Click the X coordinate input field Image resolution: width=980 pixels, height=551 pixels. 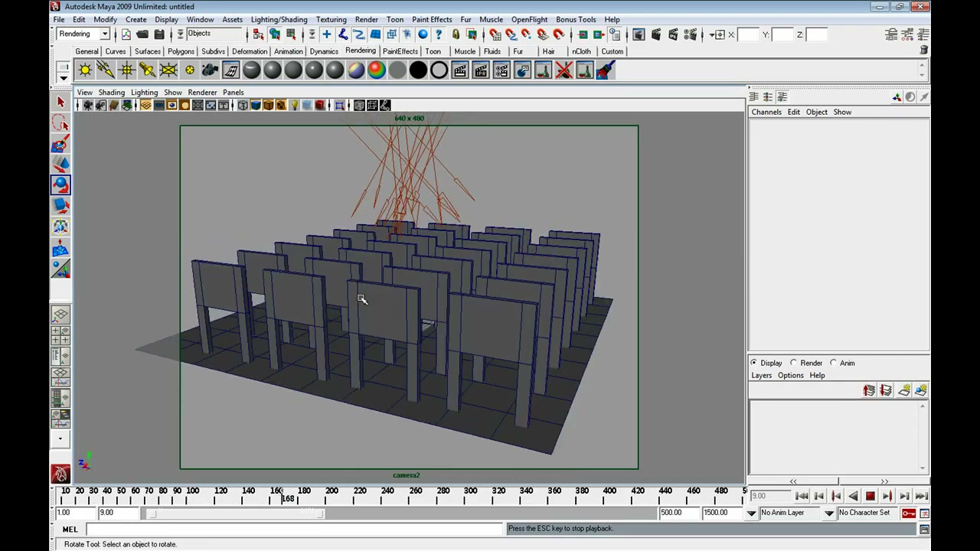click(x=747, y=34)
